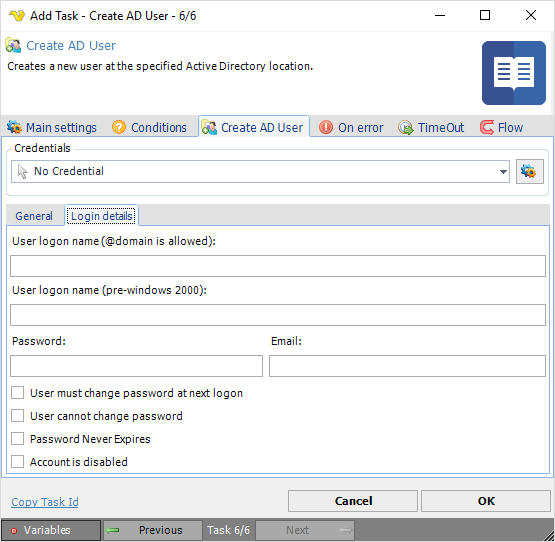Click the Flow arrow icon

point(487,127)
